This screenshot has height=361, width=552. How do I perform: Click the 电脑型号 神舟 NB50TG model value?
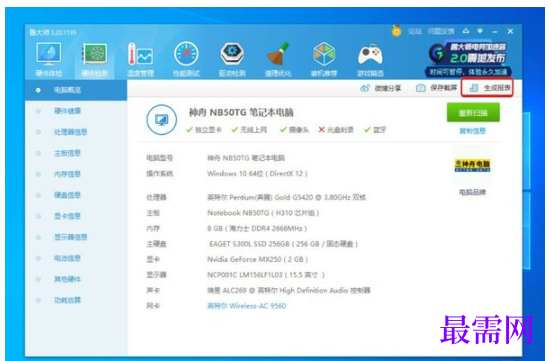[x=246, y=158]
